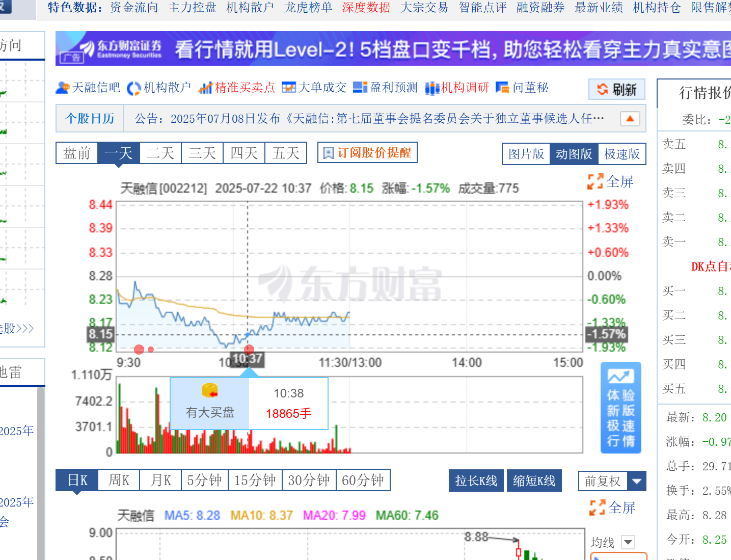Viewport: 731px width, 560px height.
Task: Select the 周K period tab
Action: 119,480
